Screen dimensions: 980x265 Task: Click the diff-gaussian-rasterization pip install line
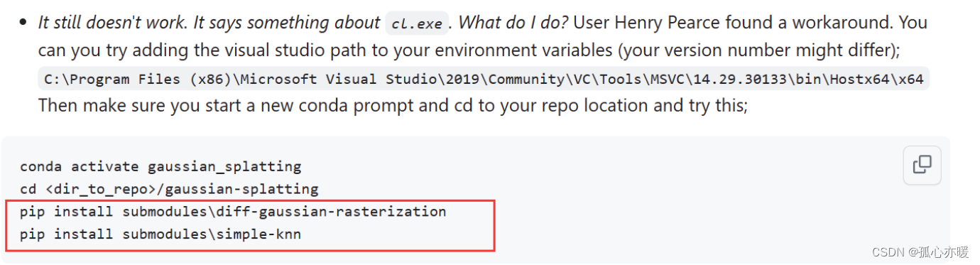coord(233,212)
